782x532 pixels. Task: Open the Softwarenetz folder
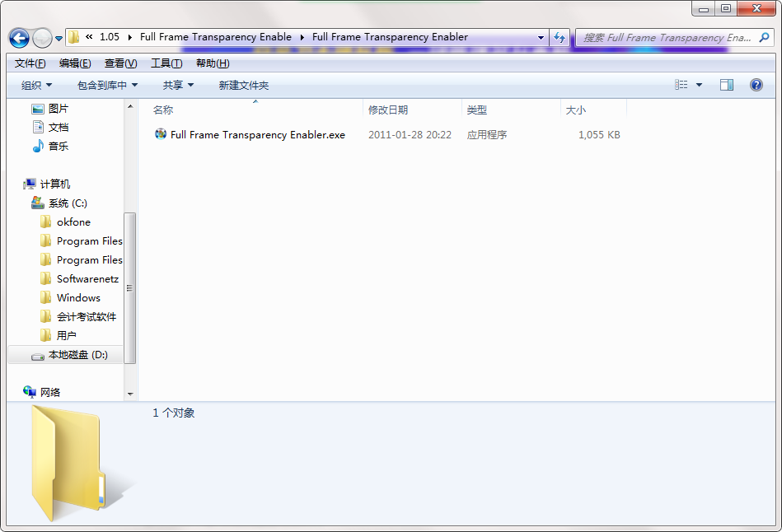[x=88, y=278]
